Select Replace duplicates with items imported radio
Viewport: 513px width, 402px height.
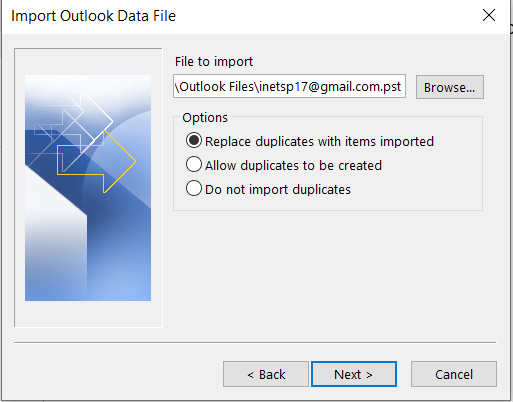click(194, 140)
